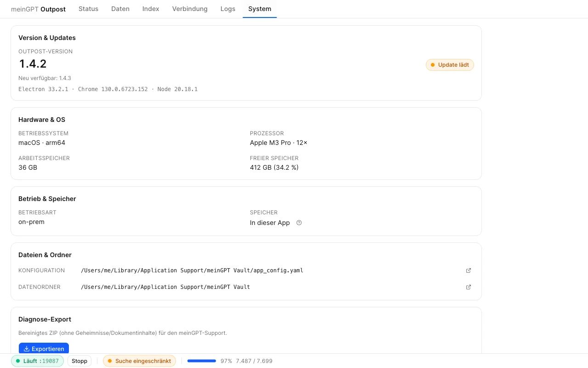The height and width of the screenshot is (368, 588).
Task: Click the 36 GB Arbeitsspeicher value
Action: [28, 167]
